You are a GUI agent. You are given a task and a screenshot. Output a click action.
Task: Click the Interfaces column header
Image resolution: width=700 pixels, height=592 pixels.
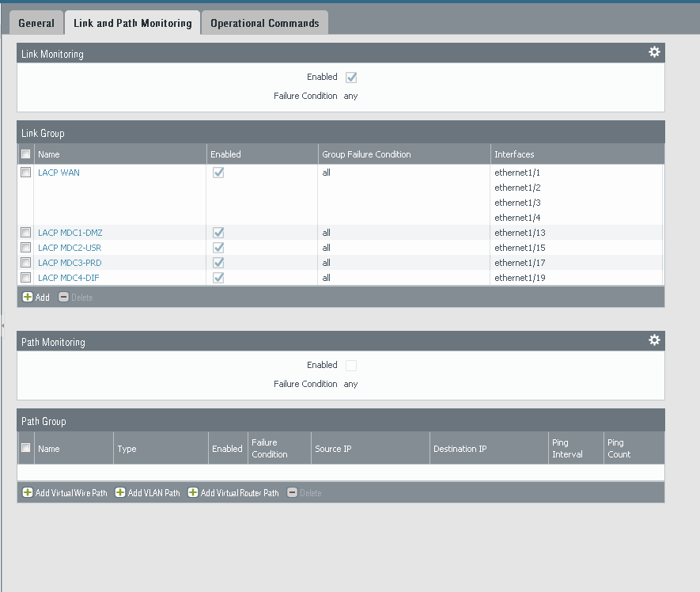click(x=514, y=154)
